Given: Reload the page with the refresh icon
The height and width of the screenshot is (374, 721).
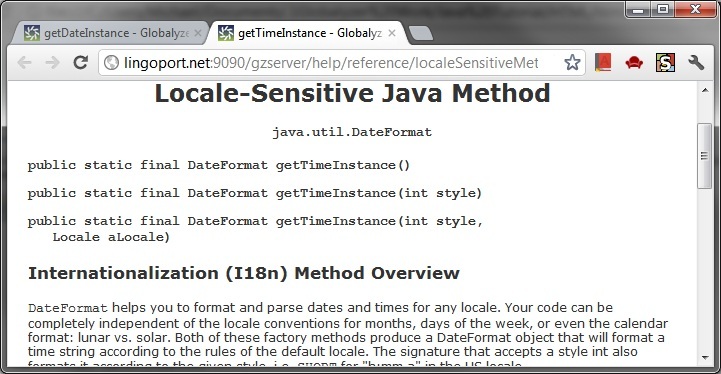Looking at the screenshot, I should coord(80,62).
